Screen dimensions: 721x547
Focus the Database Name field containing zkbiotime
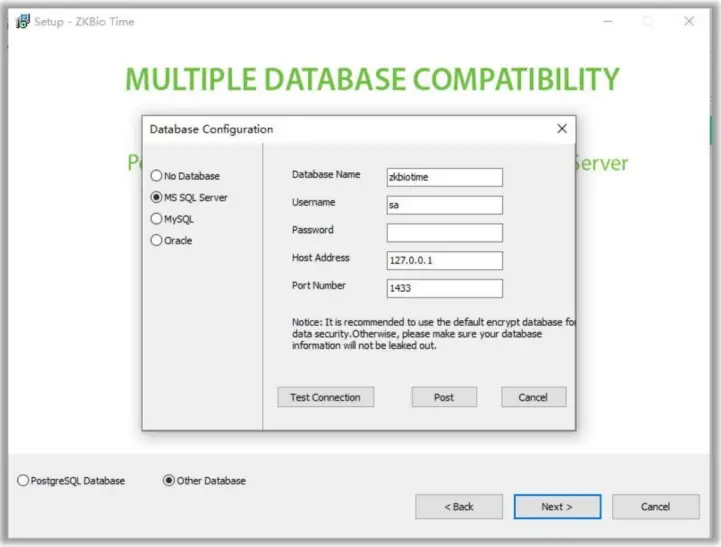[x=445, y=177]
